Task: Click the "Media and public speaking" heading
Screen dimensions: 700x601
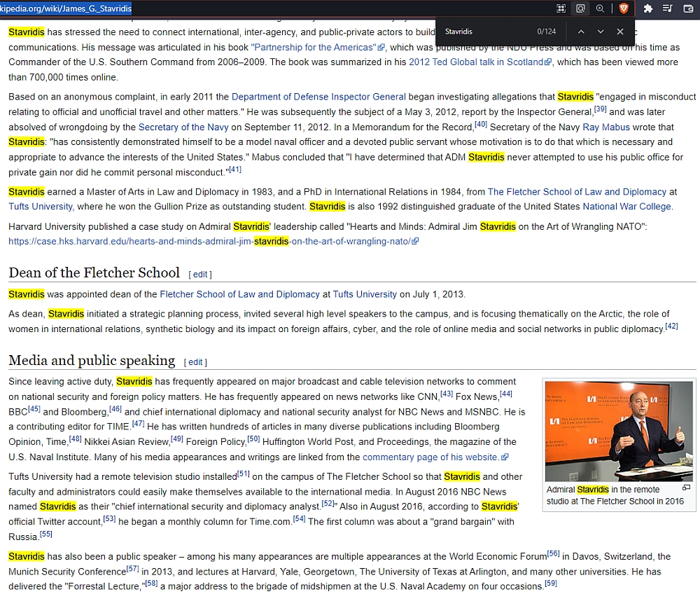Action: (92, 360)
